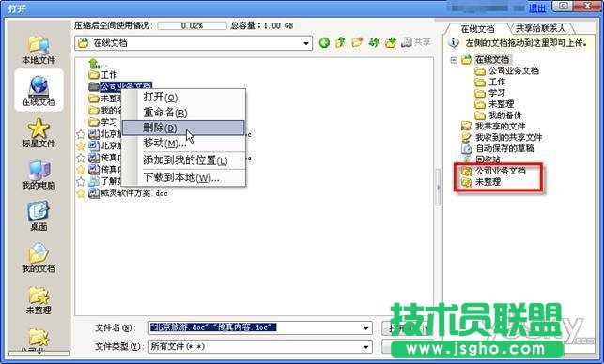Viewport: 604px width, 364px height.
Task: Open 标星文件 starred files in sidebar
Action: (39, 133)
